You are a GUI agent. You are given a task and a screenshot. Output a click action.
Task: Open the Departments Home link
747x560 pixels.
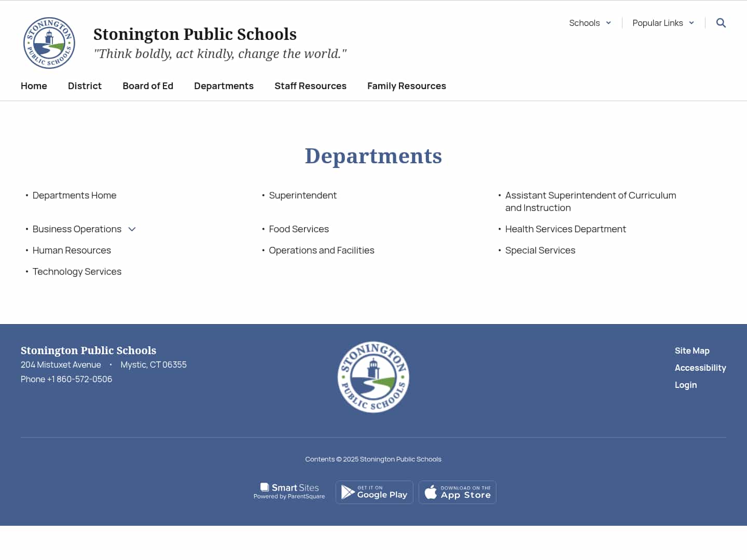pos(74,195)
